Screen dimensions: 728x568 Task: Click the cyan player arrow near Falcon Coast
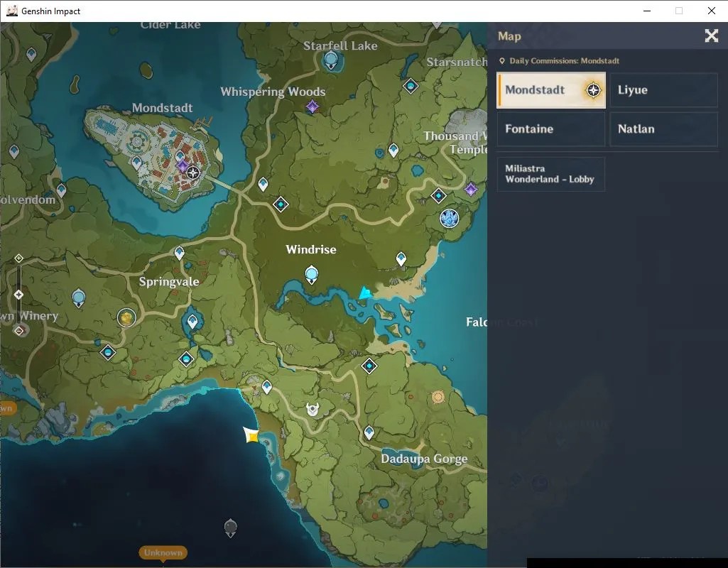point(365,293)
